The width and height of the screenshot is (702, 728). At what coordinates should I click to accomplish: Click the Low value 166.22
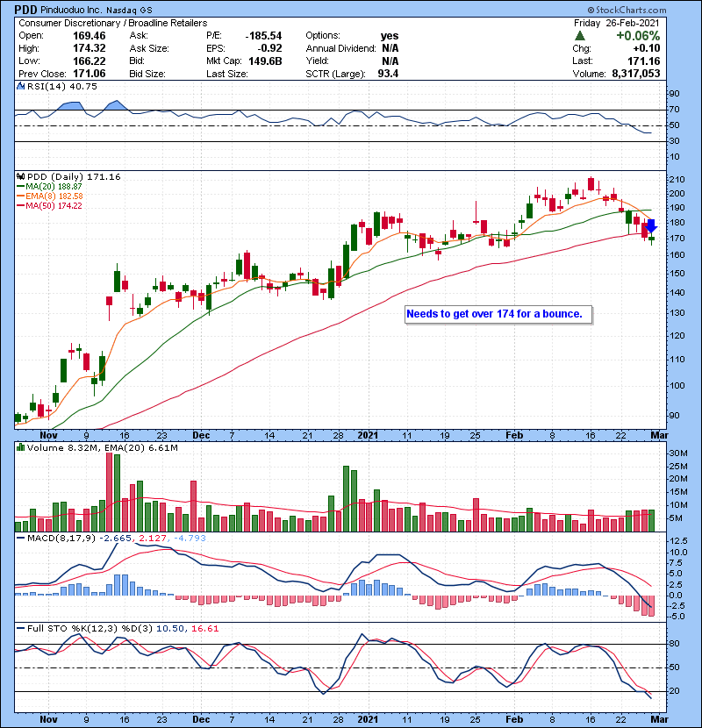[90, 61]
